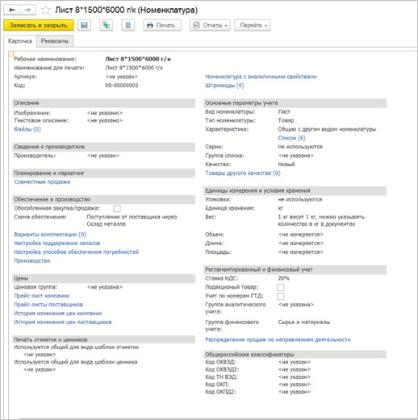Click the 'Сырье и материалы' value
This screenshot has width=418, height=420.
304,322
